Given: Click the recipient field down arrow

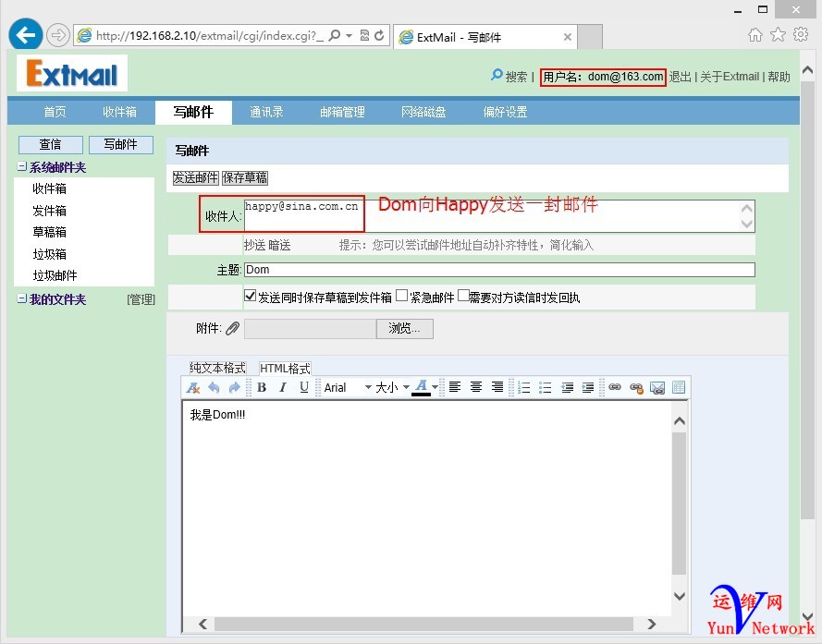Looking at the screenshot, I should pyautogui.click(x=747, y=224).
